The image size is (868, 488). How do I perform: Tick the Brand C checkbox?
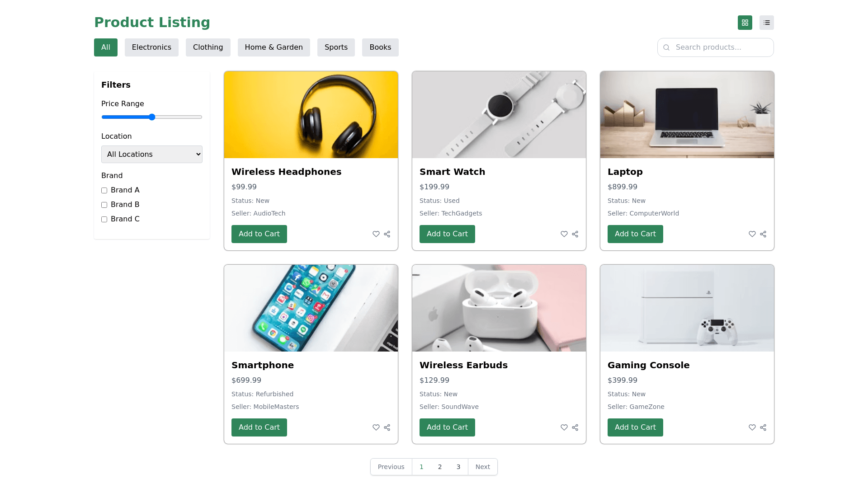[x=104, y=219]
